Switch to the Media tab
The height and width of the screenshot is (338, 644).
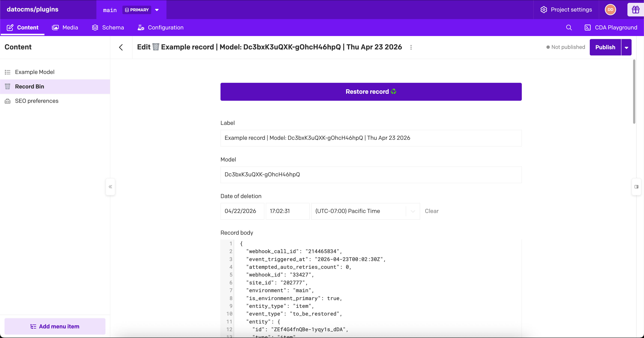(65, 28)
